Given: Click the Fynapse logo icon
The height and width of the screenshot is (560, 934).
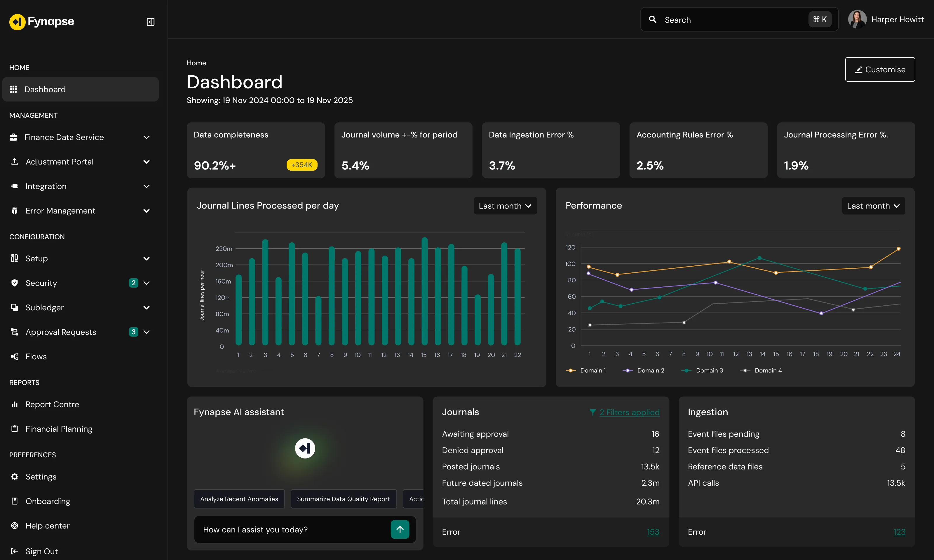Looking at the screenshot, I should coord(17,22).
